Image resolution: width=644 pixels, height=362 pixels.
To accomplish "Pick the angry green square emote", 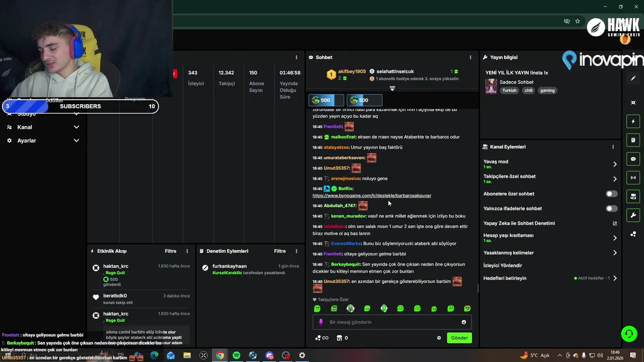I will tap(334, 308).
